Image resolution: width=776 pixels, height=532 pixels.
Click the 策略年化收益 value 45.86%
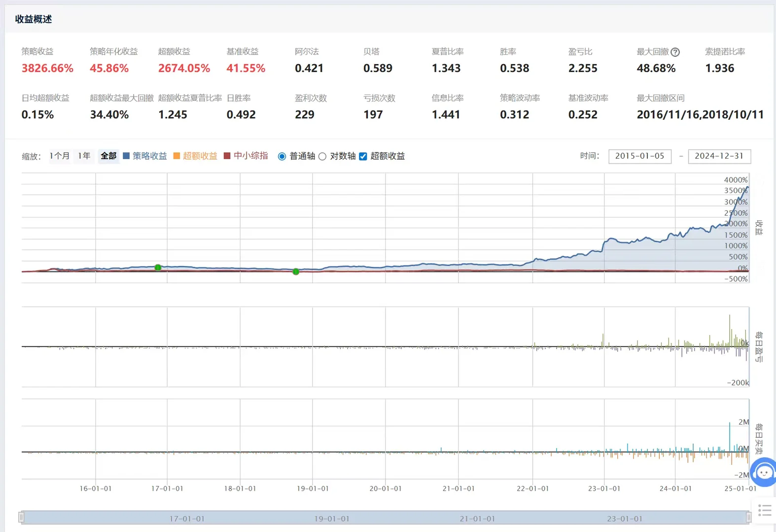tap(109, 68)
